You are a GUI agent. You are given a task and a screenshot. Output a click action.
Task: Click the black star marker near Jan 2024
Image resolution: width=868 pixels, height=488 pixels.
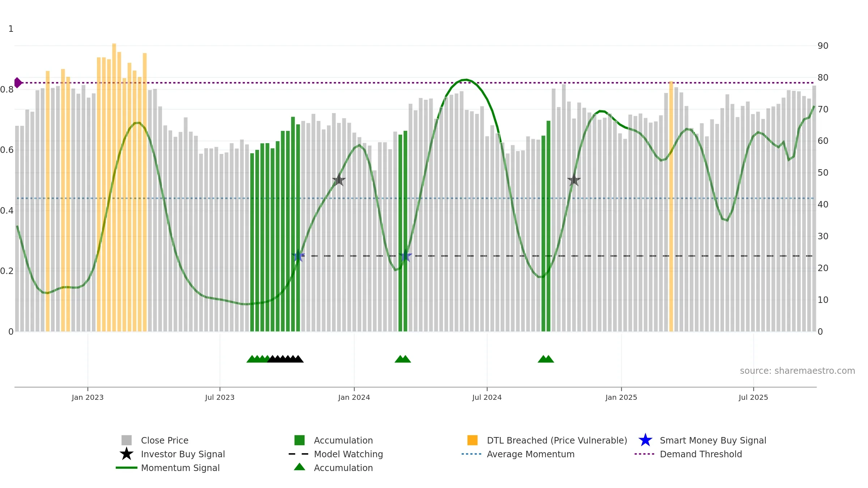(339, 180)
